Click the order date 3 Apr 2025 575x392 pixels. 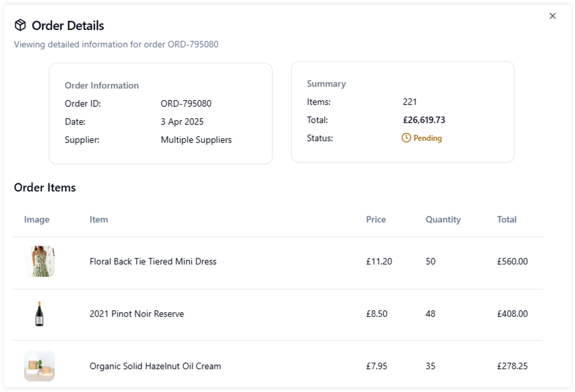click(182, 122)
